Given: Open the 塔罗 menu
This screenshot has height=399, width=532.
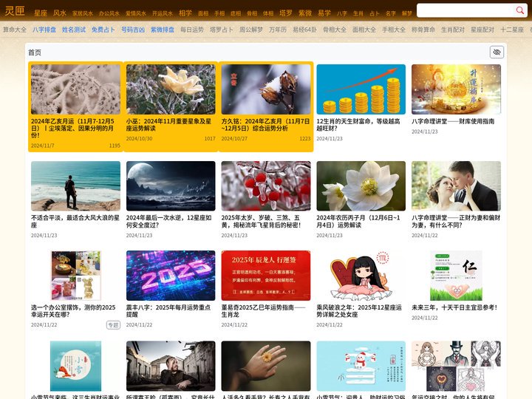Looking at the screenshot, I should [286, 13].
